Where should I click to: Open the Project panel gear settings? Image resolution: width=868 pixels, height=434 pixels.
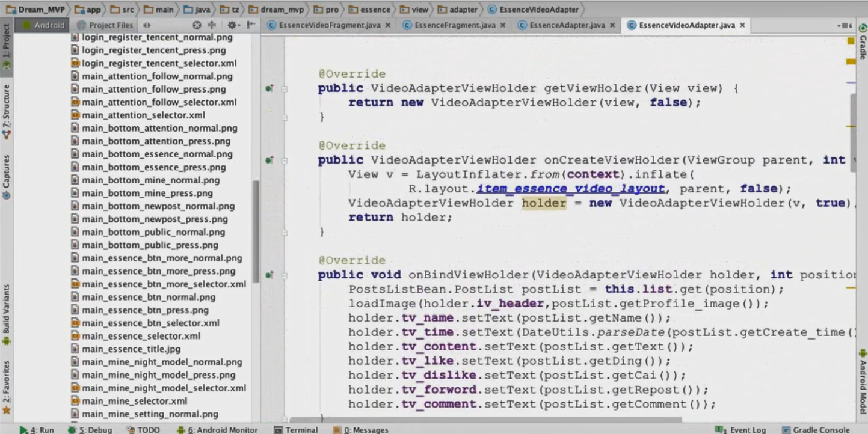(233, 25)
